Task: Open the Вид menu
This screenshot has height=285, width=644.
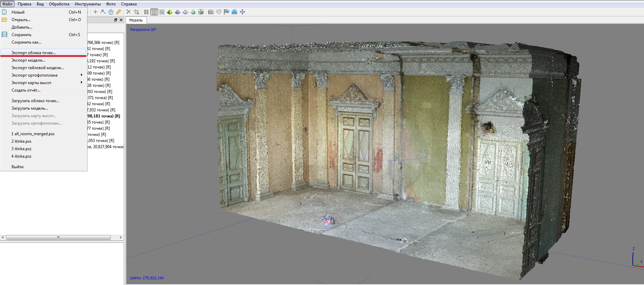Action: coord(40,4)
